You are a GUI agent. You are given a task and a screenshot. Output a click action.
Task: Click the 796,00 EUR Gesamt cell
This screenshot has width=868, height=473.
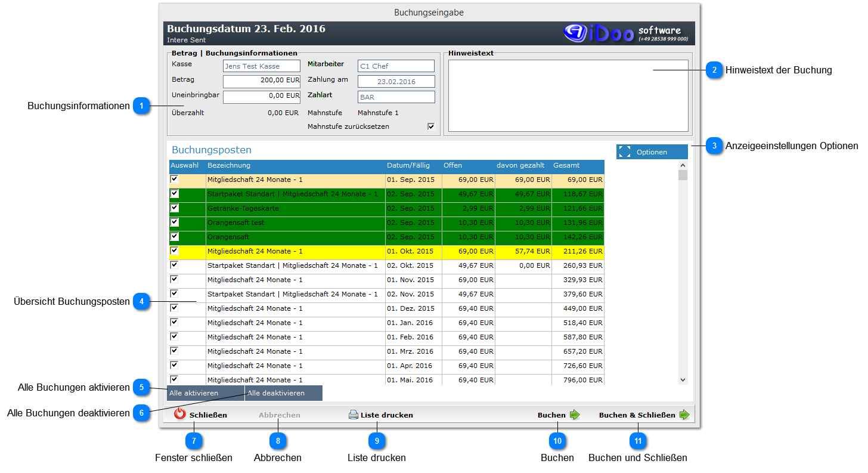click(x=578, y=380)
